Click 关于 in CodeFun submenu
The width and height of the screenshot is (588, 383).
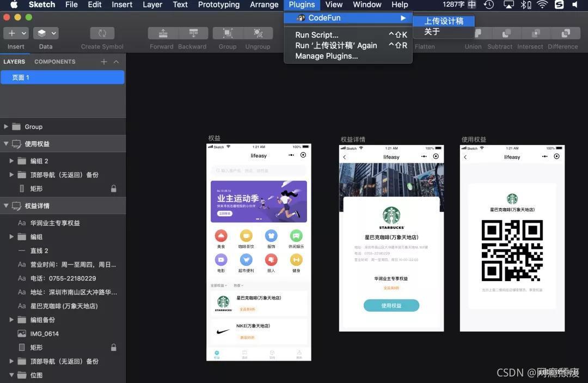(432, 32)
